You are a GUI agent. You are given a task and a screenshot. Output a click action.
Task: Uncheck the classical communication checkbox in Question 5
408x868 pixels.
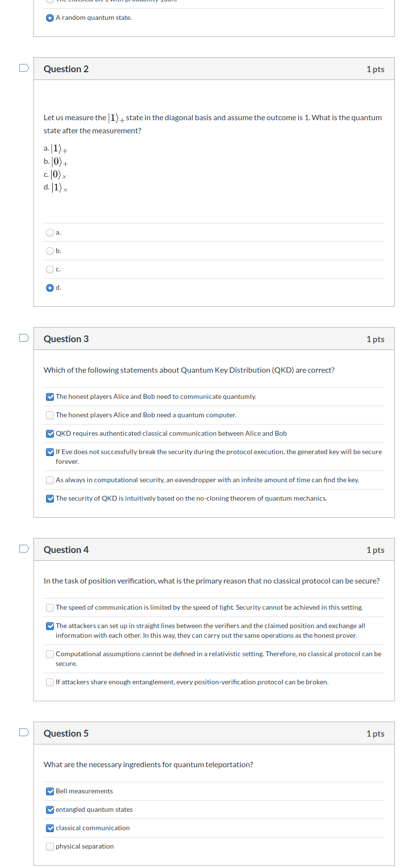(x=50, y=828)
